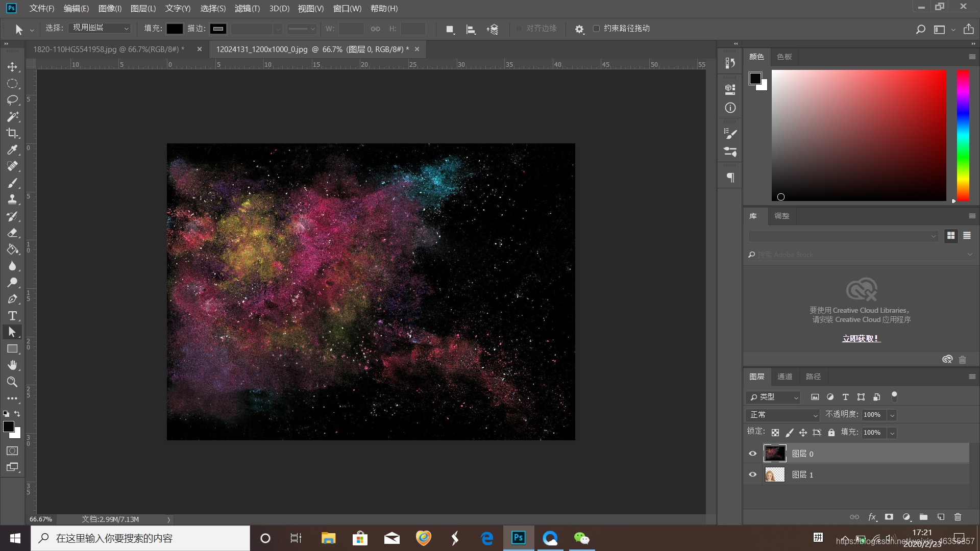Viewport: 980px width, 551px height.
Task: Switch to the 通道 tab
Action: pos(785,377)
